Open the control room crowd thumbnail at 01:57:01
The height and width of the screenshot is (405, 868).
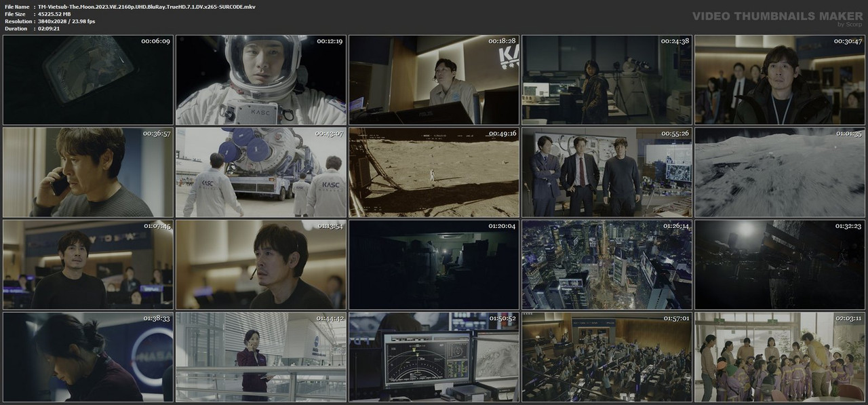(x=607, y=357)
